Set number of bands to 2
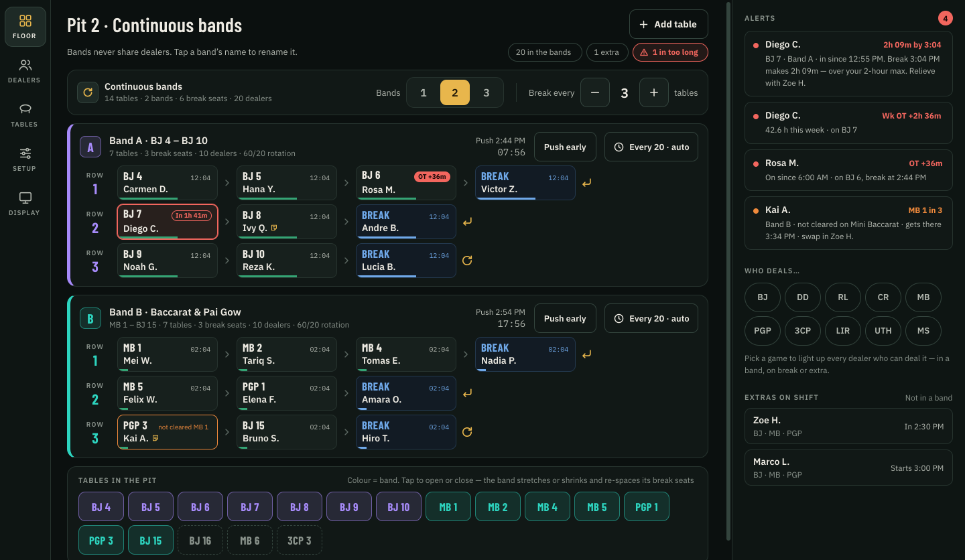This screenshot has width=965, height=560. pyautogui.click(x=455, y=92)
